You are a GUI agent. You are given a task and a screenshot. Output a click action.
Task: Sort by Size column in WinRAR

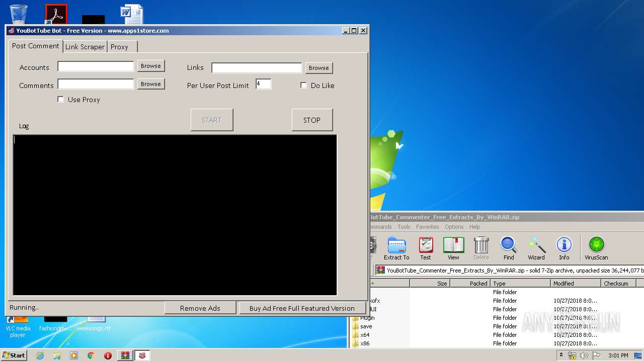click(430, 284)
